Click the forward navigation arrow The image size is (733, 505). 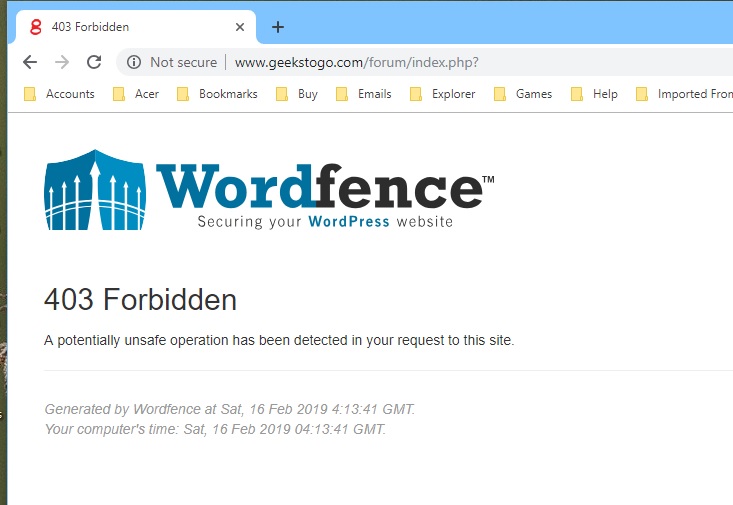coord(62,62)
